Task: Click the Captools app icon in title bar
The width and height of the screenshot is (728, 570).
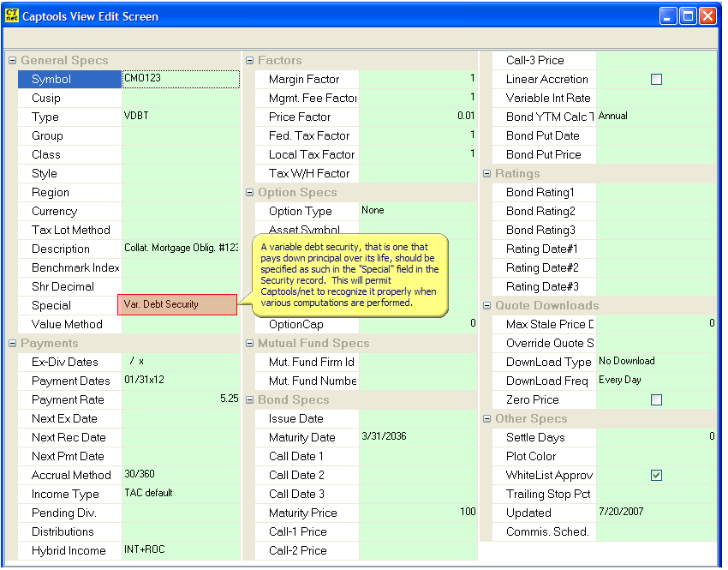Action: tap(12, 16)
